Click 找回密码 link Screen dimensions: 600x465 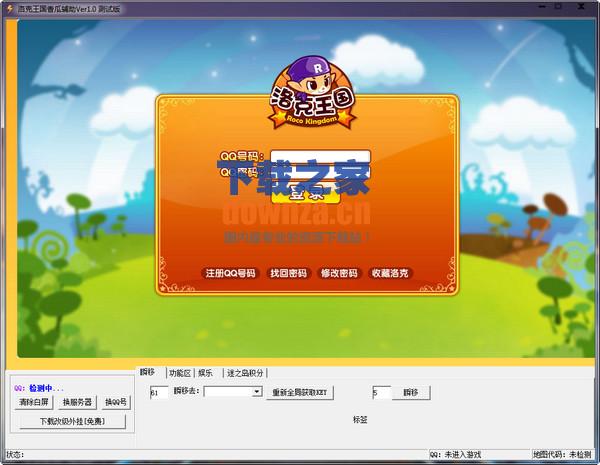pos(289,273)
